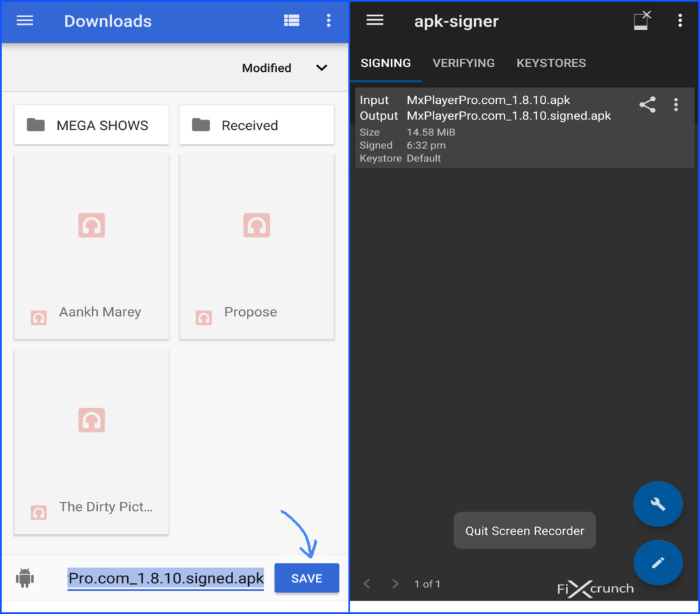Open Downloads overflow menu
This screenshot has height=614, width=700.
329,21
